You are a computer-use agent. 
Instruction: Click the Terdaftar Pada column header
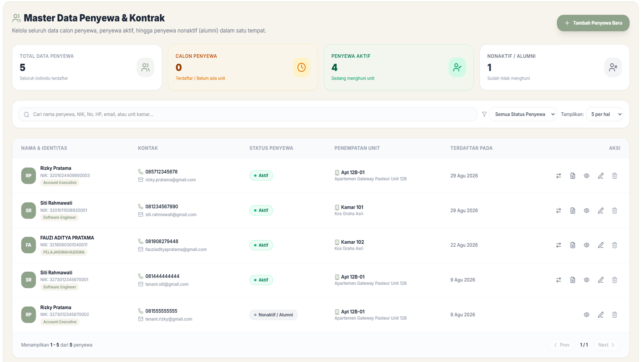[x=471, y=148]
